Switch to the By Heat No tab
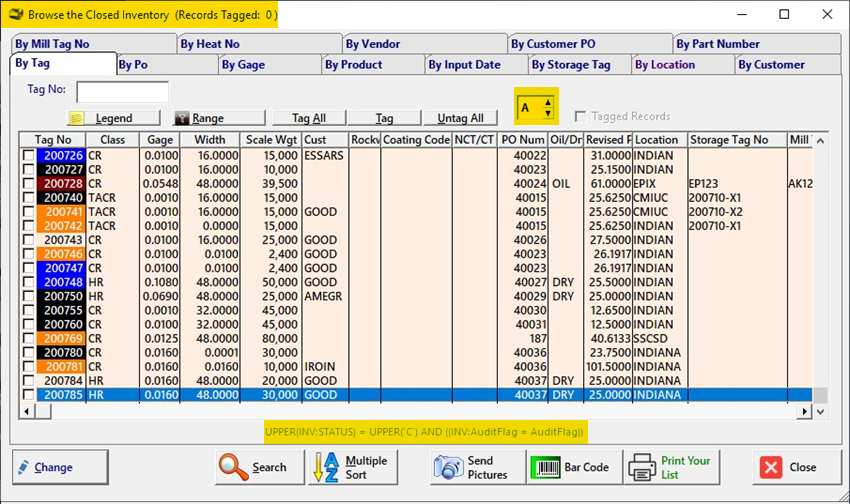 [x=210, y=44]
